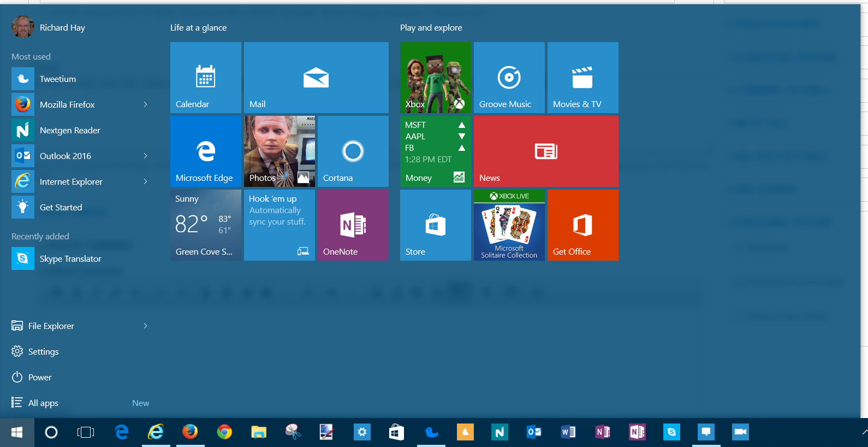This screenshot has width=868, height=447.
Task: Open the Store tile
Action: tap(435, 225)
